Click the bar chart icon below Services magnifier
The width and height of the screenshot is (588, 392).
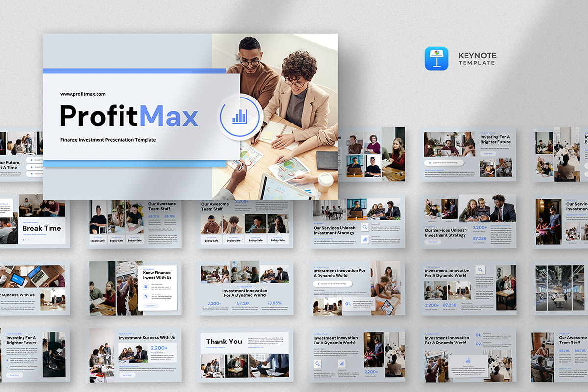[365, 240]
